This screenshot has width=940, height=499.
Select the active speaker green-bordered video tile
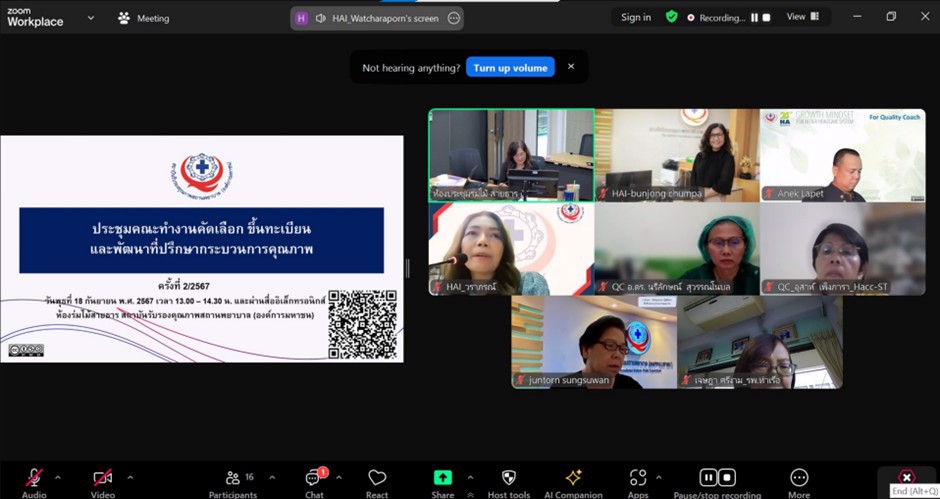[511, 155]
